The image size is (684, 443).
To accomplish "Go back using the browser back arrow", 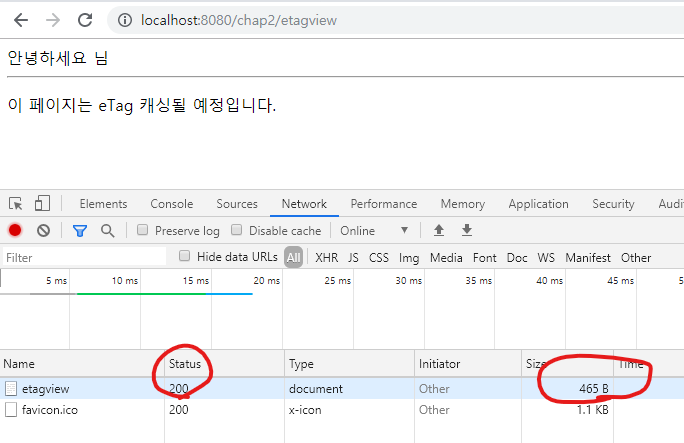I will [21, 20].
